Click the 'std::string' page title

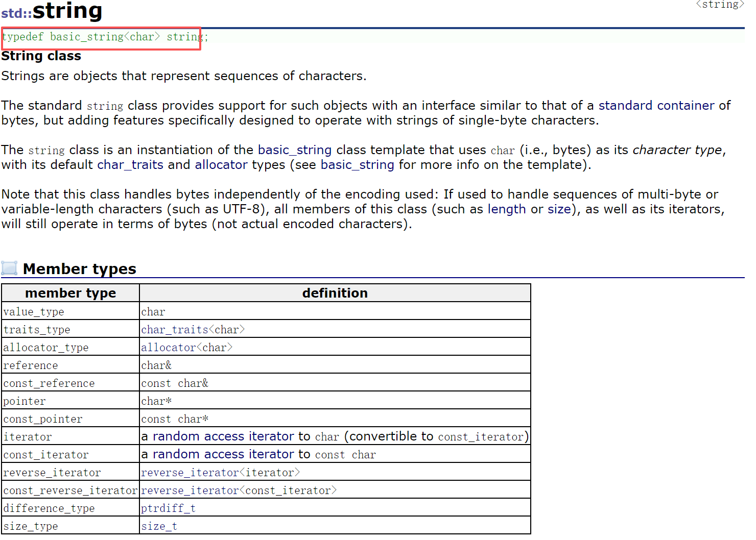click(52, 10)
